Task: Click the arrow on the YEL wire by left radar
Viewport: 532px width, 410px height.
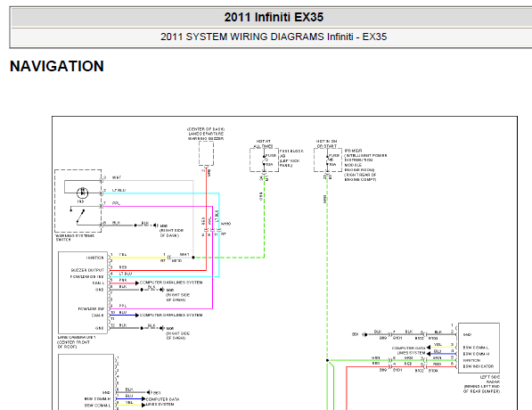Action: (x=429, y=348)
